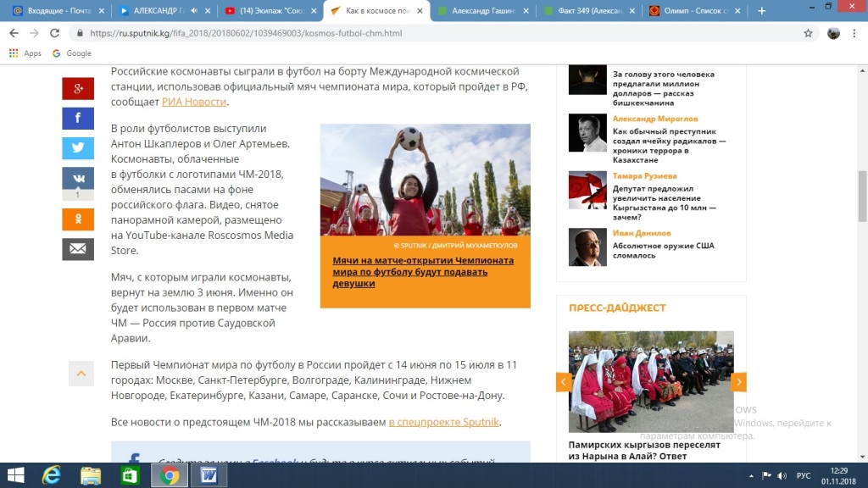Open author Александр Мироглов link
The image size is (868, 488).
(x=655, y=119)
